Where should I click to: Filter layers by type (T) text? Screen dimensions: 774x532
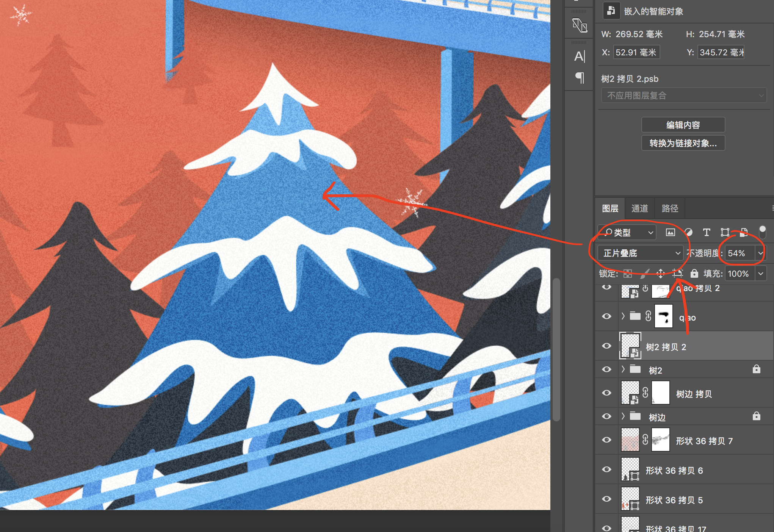707,232
